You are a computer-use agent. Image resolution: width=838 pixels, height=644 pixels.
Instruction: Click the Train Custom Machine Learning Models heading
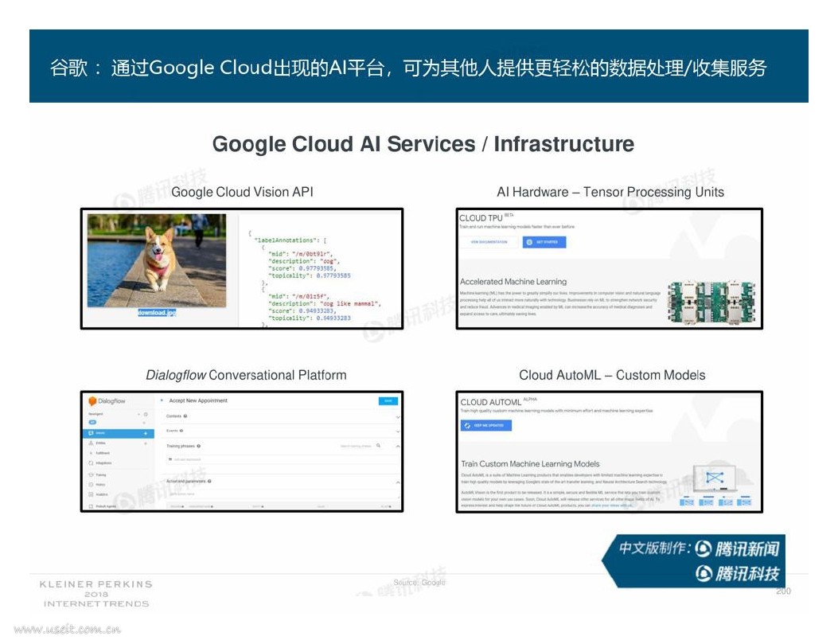tap(530, 464)
